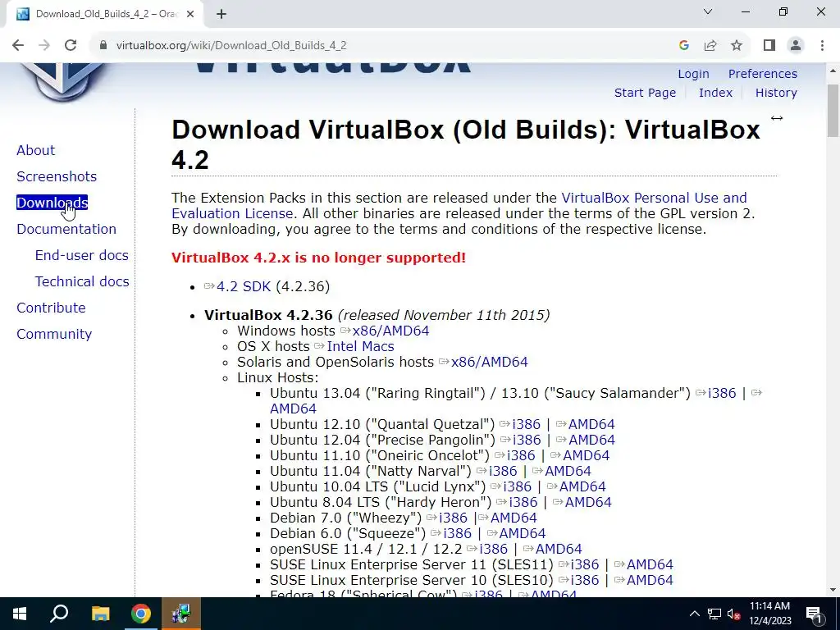Download Ubuntu 11.10 Oneiric i386 link
Screen dimensions: 840x630
(x=521, y=454)
